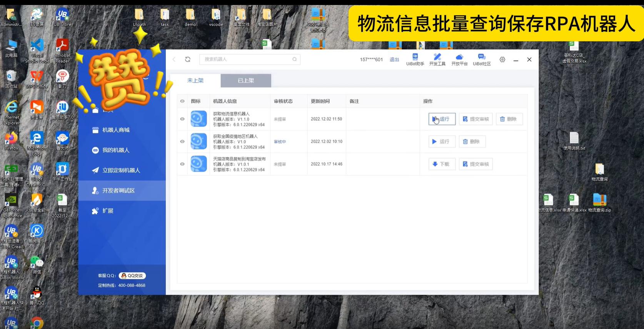Delete the 获取全国疫情地区机器人 robot

coord(472,141)
